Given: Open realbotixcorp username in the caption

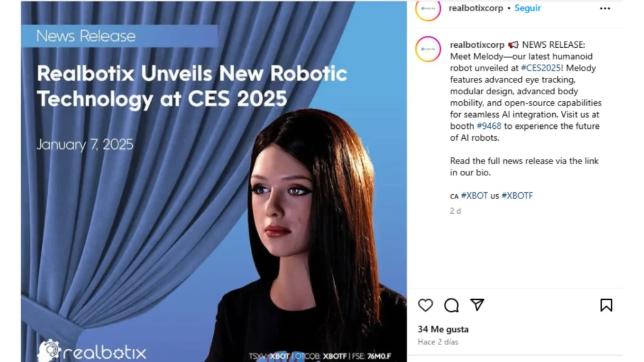Looking at the screenshot, I should (477, 45).
